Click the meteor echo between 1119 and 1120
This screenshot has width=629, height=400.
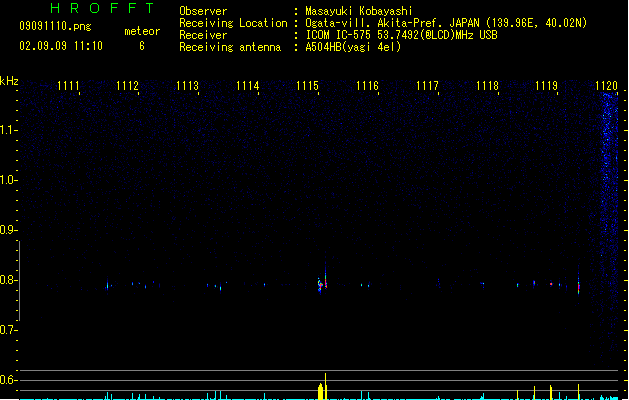578,285
